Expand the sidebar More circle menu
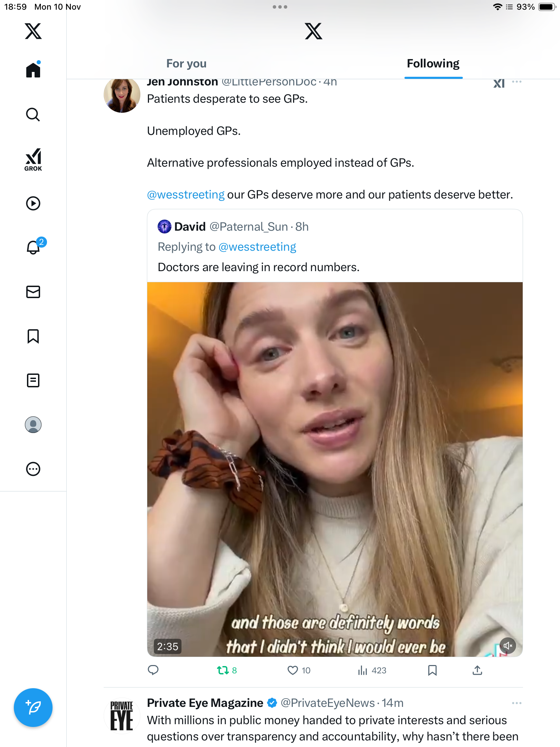 pos(33,469)
